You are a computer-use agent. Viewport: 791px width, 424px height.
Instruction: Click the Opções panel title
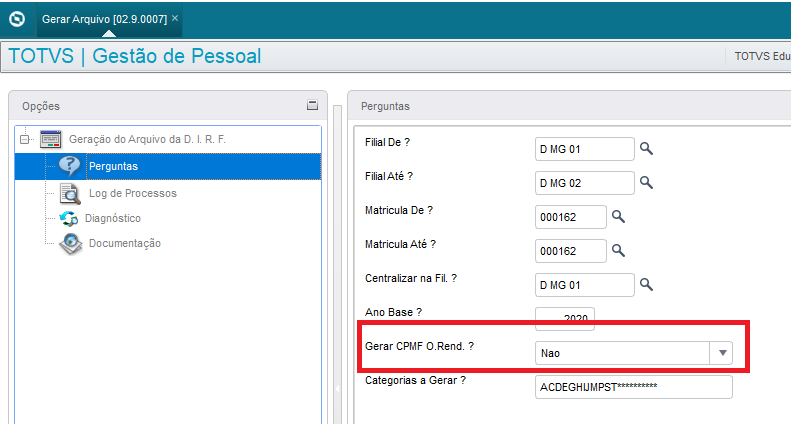(41, 106)
